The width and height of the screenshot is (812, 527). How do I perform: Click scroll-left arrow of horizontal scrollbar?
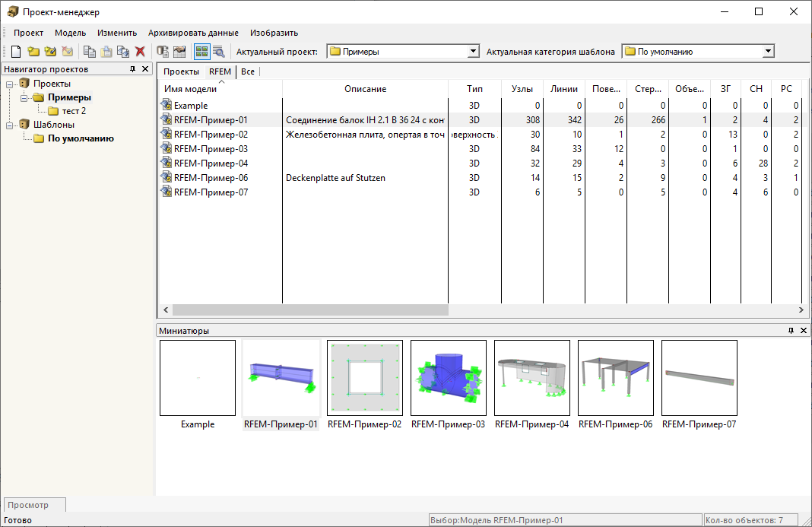coord(166,310)
